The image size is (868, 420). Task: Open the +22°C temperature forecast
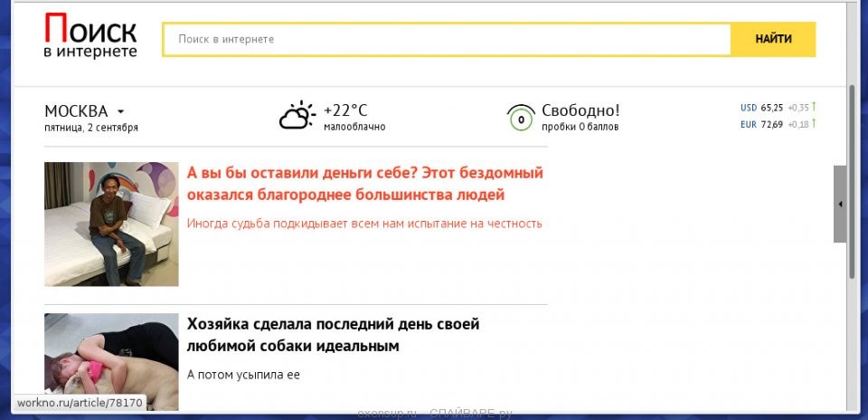click(x=345, y=110)
